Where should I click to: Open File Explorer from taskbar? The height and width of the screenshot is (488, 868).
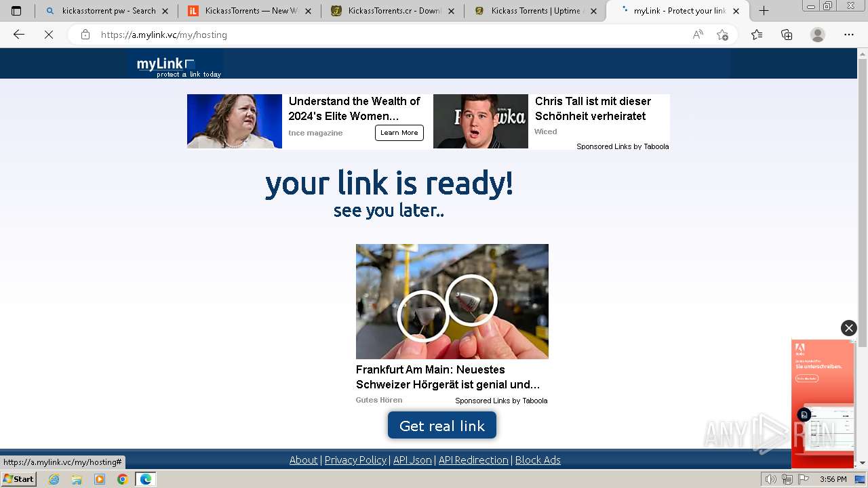point(77,479)
